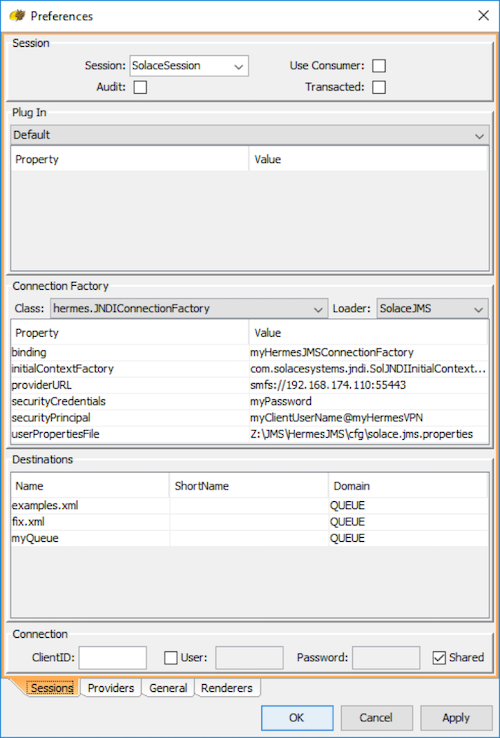Image resolution: width=500 pixels, height=738 pixels.
Task: Uncheck the Shared connection checkbox
Action: pyautogui.click(x=439, y=658)
